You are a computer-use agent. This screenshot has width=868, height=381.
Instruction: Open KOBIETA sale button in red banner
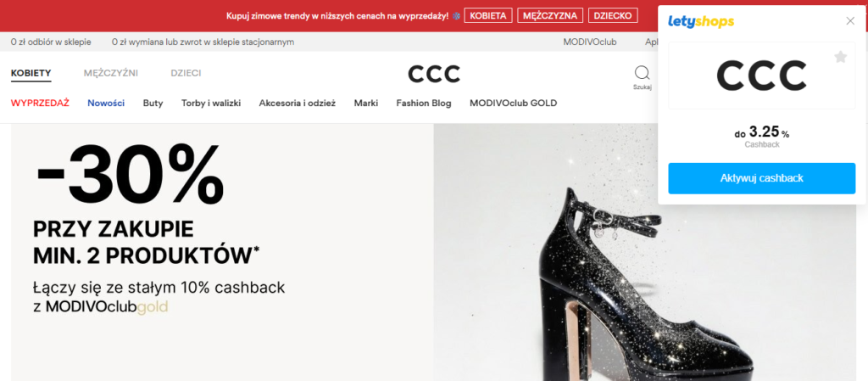(487, 15)
